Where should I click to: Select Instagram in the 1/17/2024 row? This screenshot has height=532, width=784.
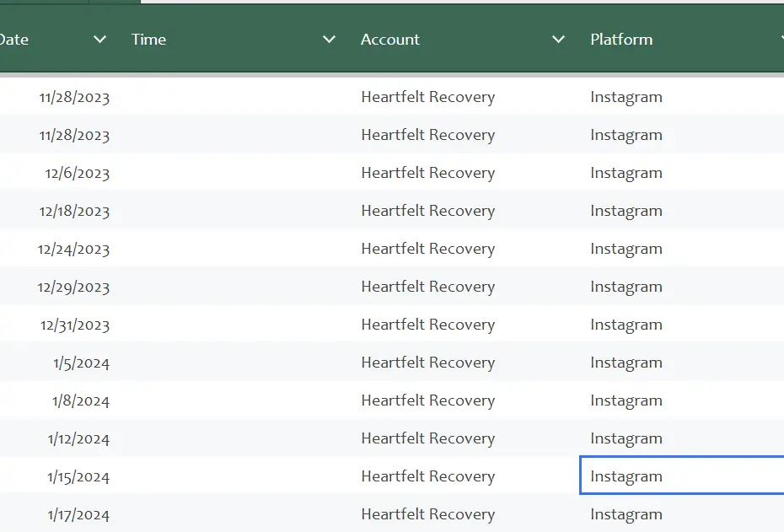[626, 515]
